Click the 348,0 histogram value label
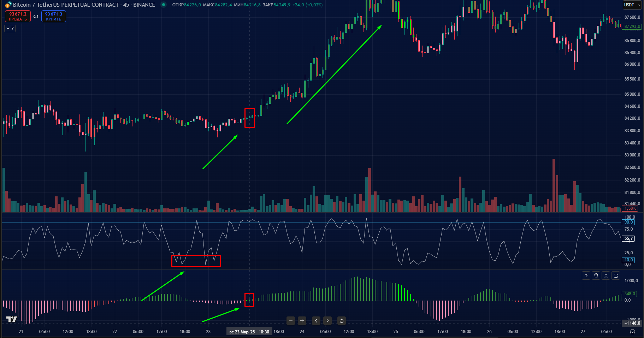 (630, 294)
